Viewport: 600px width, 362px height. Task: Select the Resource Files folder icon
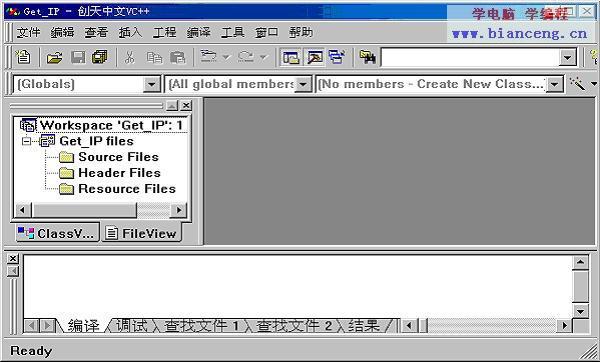tap(66, 189)
